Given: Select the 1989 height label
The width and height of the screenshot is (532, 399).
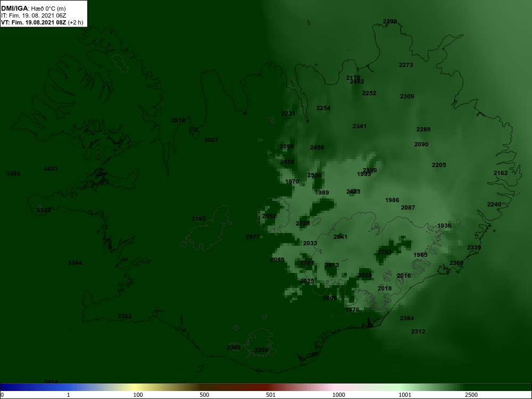Looking at the screenshot, I should click(x=322, y=193).
